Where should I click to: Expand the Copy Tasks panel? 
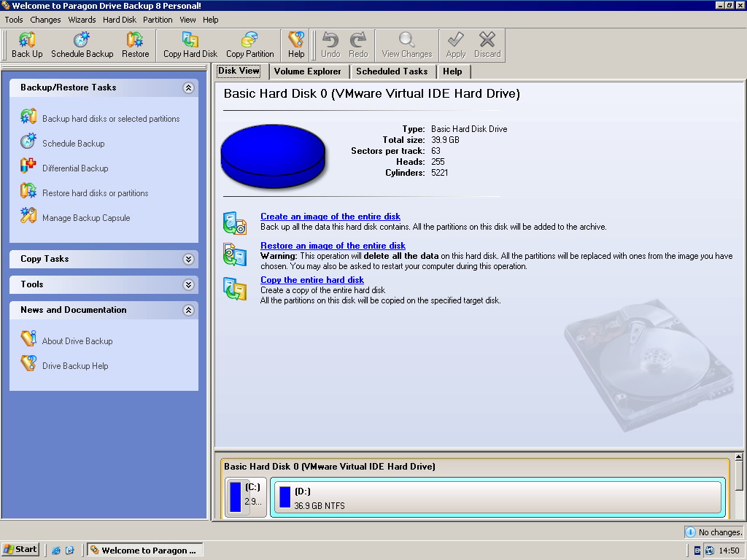click(189, 259)
